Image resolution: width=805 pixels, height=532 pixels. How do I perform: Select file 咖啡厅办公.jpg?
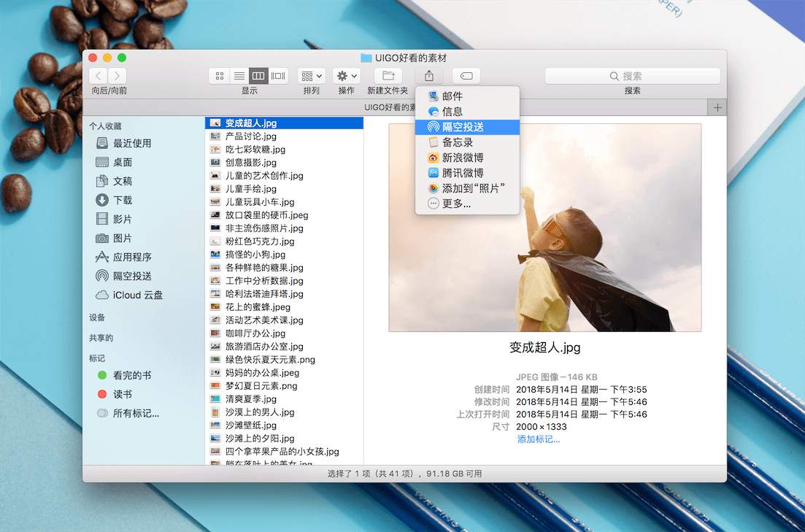[285, 334]
